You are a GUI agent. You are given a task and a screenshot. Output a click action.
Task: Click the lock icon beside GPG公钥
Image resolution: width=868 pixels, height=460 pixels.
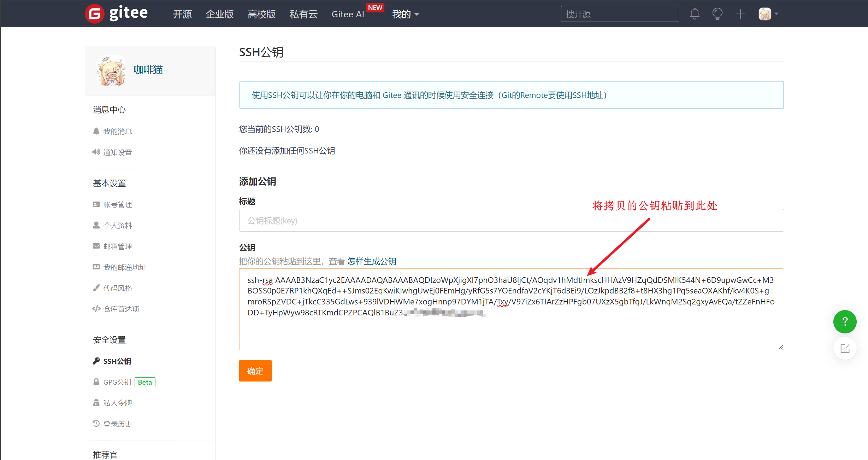96,382
